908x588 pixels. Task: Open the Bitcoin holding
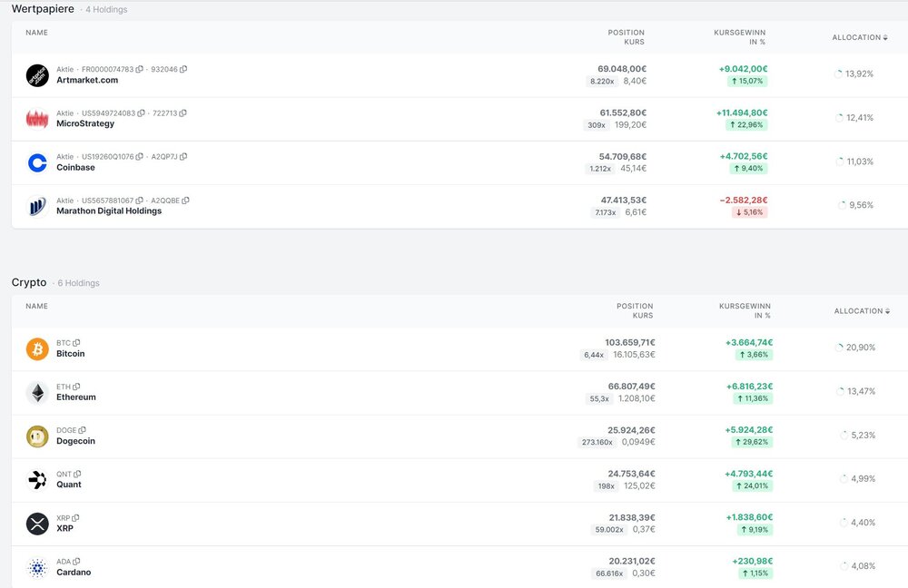tap(70, 354)
